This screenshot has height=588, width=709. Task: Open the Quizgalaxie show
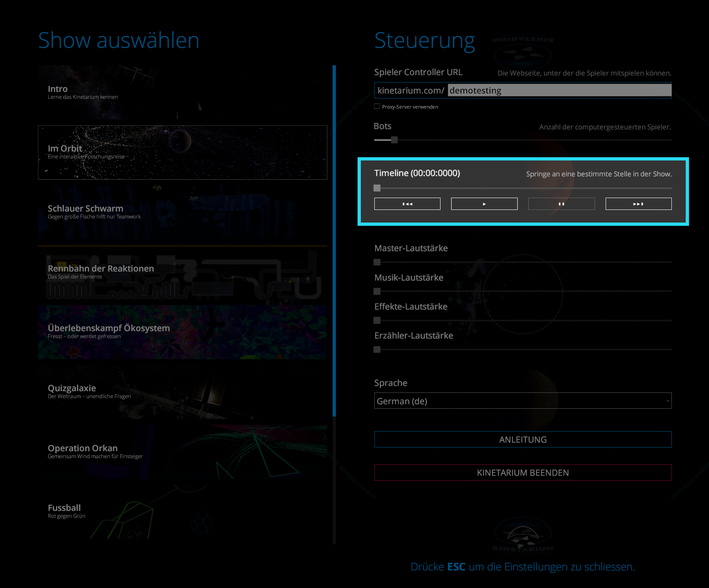point(182,392)
